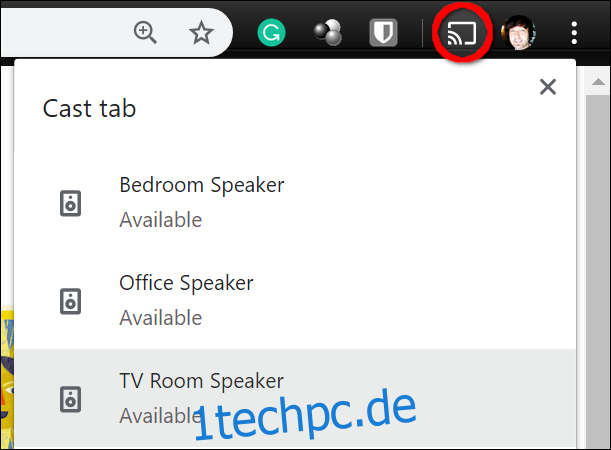Click Available status under Office Speaker

click(161, 318)
